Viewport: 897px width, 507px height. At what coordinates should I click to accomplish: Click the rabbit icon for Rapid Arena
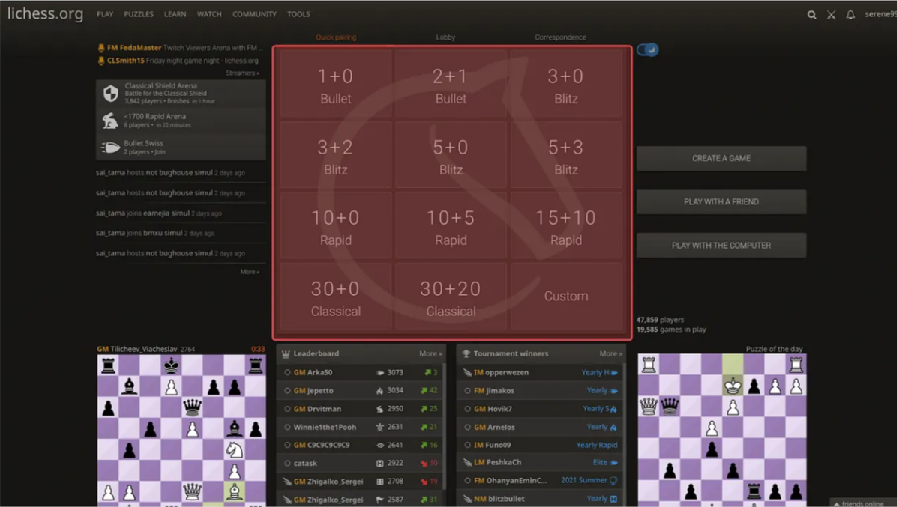(110, 120)
